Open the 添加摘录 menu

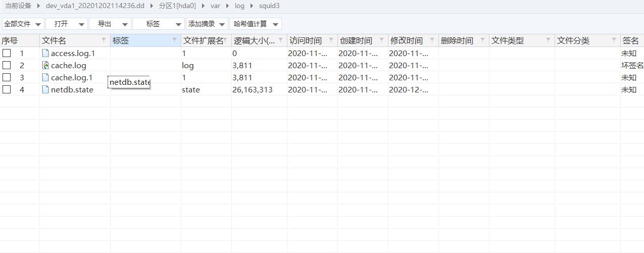(x=207, y=24)
